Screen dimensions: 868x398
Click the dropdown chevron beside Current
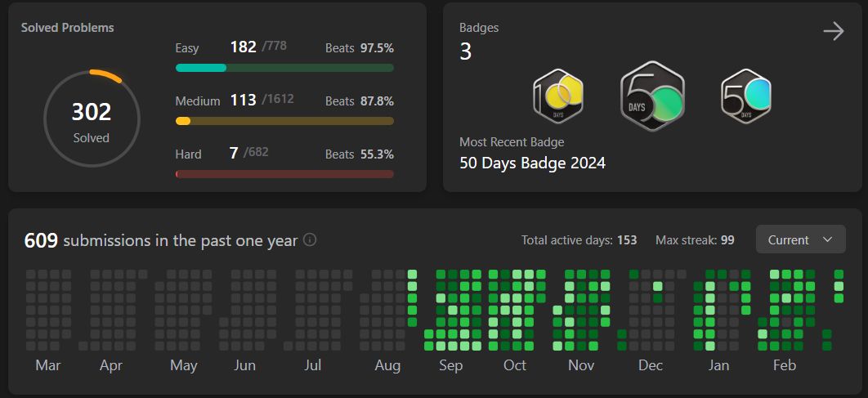[827, 239]
